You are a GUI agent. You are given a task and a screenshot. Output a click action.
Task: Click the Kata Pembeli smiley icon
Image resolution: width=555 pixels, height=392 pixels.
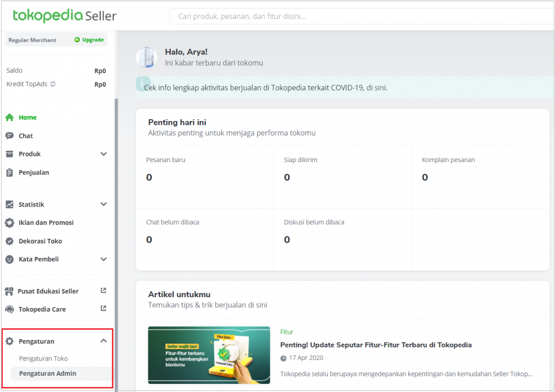point(10,259)
